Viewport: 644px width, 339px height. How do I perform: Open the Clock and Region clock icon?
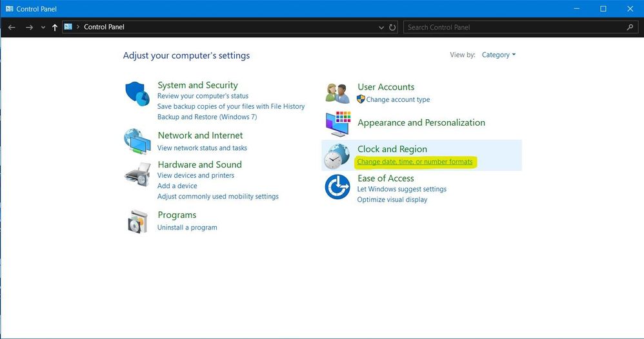336,157
